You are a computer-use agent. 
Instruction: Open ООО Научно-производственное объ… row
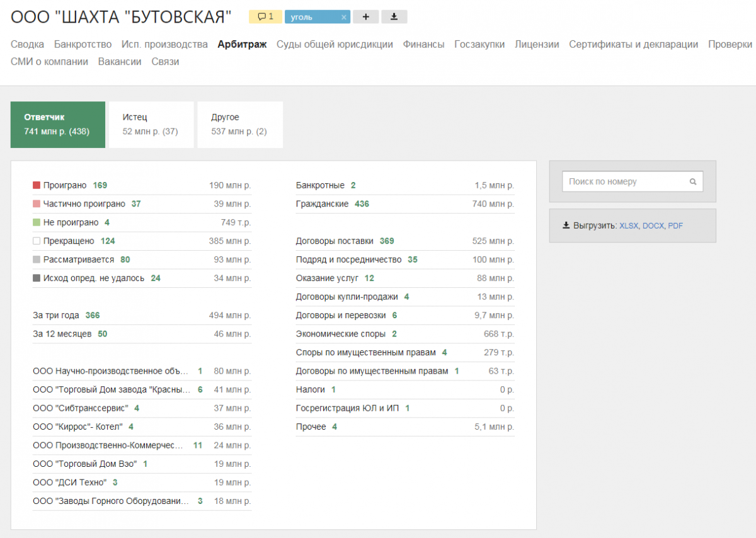point(142,371)
